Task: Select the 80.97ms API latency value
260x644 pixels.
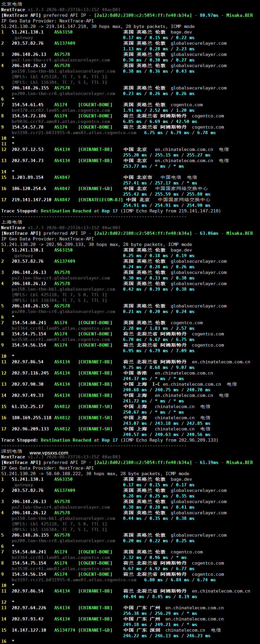Action: [209, 15]
